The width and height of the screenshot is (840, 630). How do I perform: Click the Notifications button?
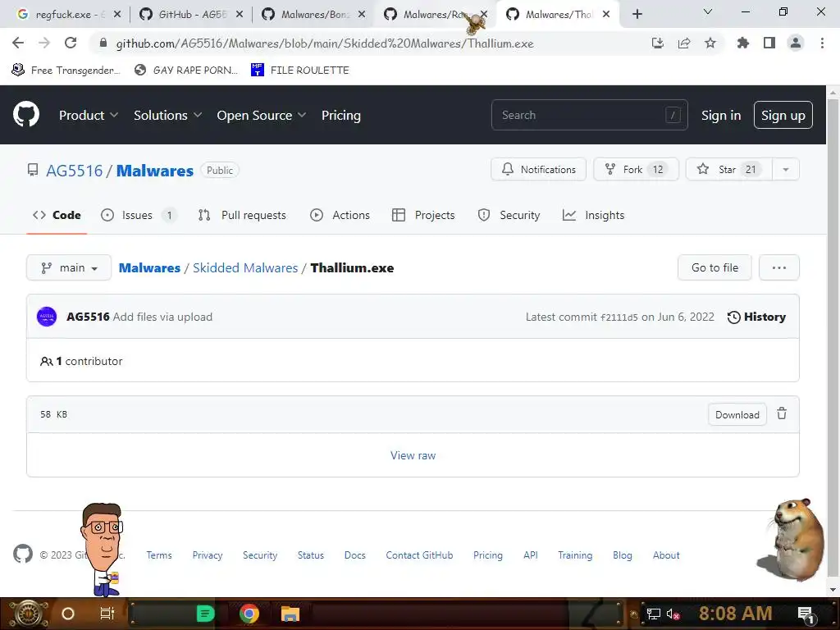538,169
